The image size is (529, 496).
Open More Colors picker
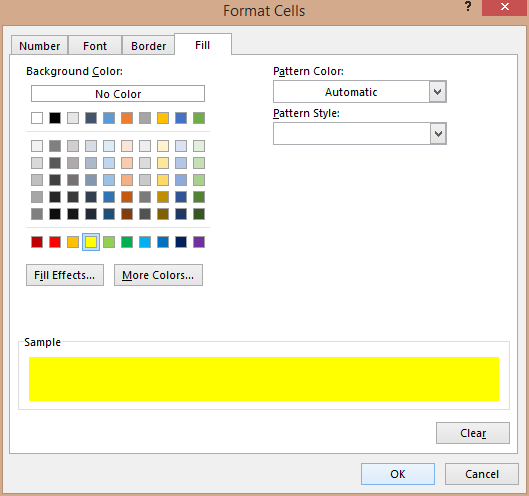click(158, 275)
